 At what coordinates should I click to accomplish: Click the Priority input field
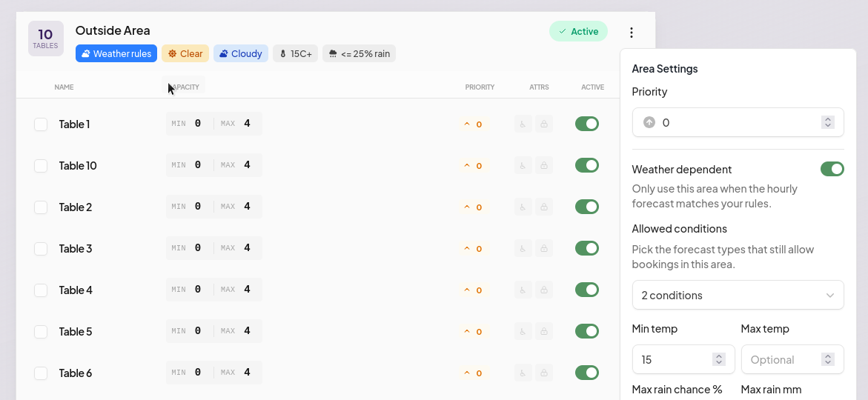738,122
